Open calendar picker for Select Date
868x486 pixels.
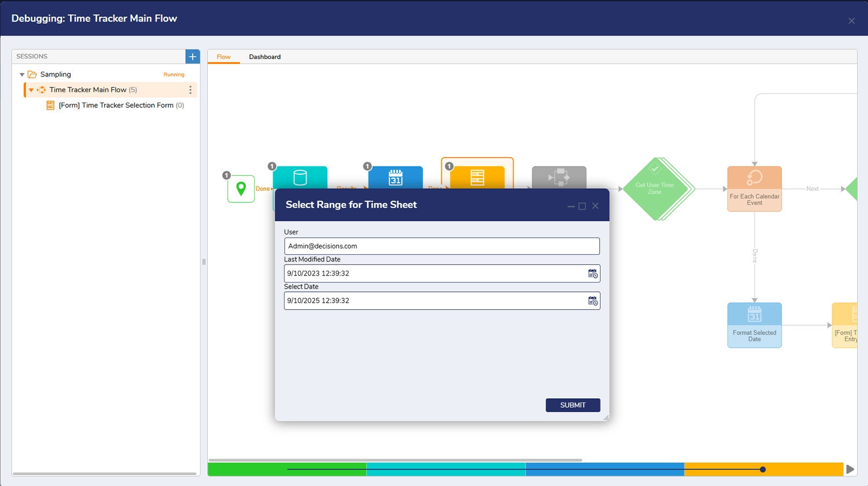tap(593, 301)
